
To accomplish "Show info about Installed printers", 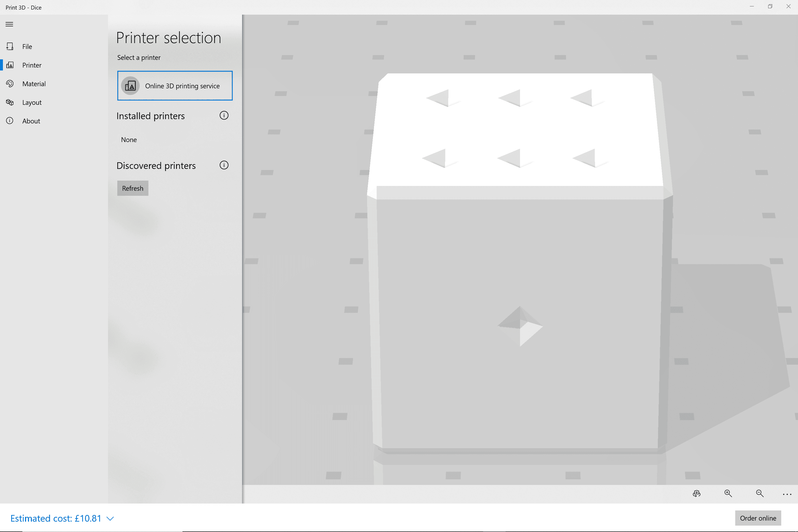I will point(224,115).
